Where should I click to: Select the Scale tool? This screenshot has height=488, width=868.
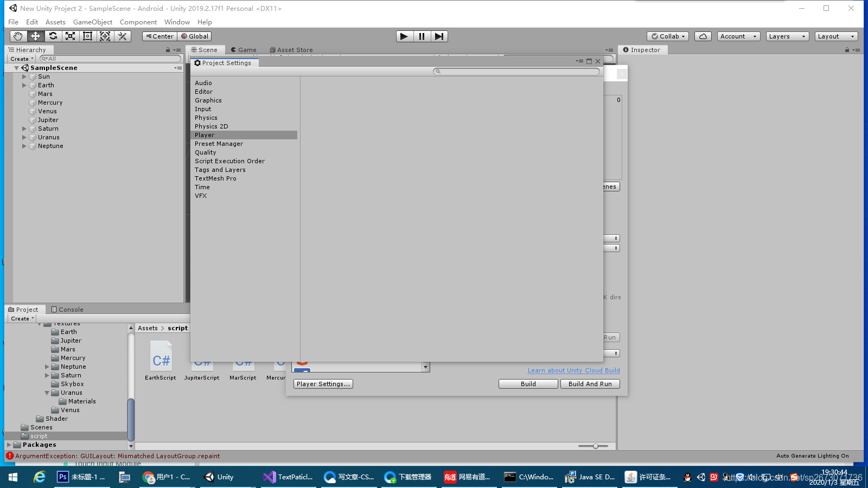[x=70, y=36]
